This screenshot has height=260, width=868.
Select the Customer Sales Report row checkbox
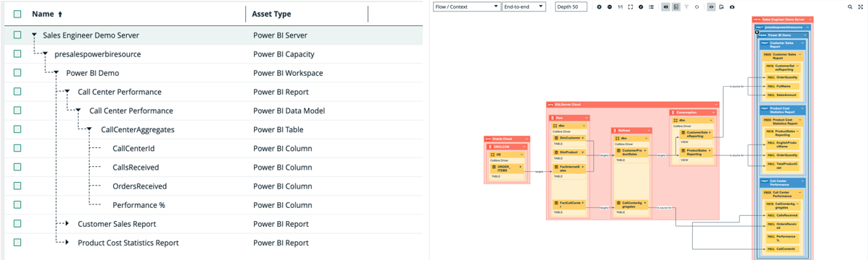click(x=17, y=224)
